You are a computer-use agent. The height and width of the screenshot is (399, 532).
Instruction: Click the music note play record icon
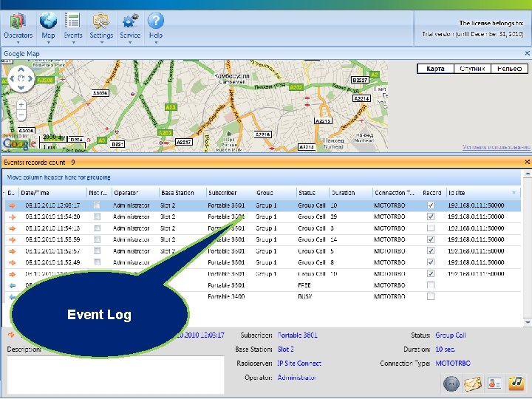516,383
